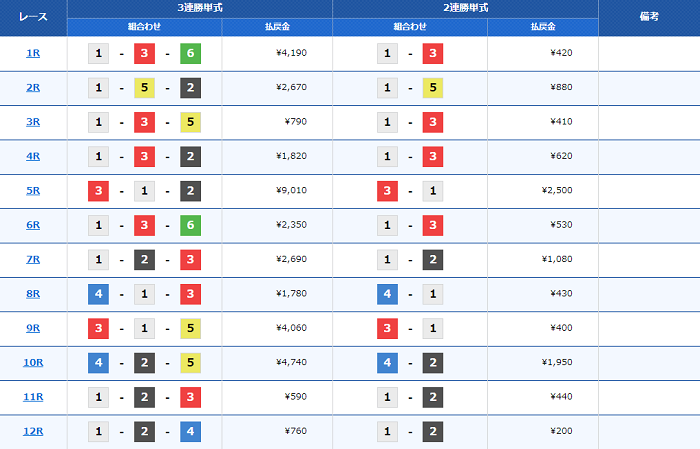This screenshot has width=700, height=449.
Task: Open the 8R race link
Action: pos(33,294)
